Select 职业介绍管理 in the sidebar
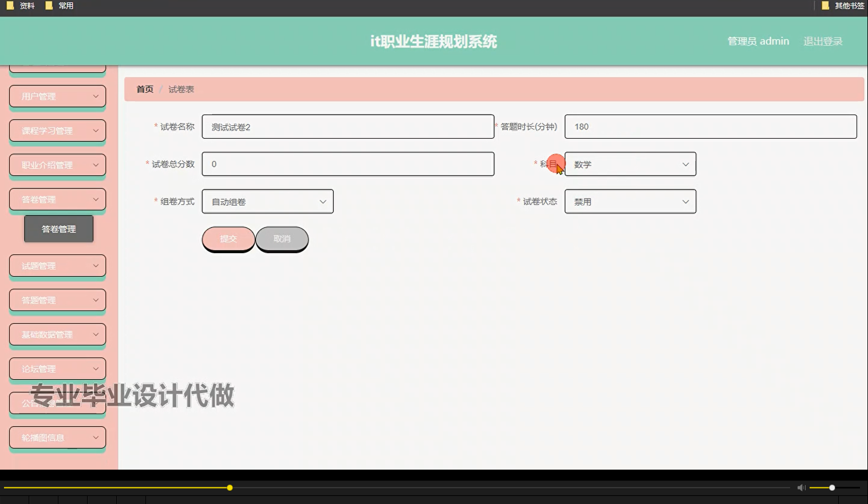868x504 pixels. coord(57,164)
